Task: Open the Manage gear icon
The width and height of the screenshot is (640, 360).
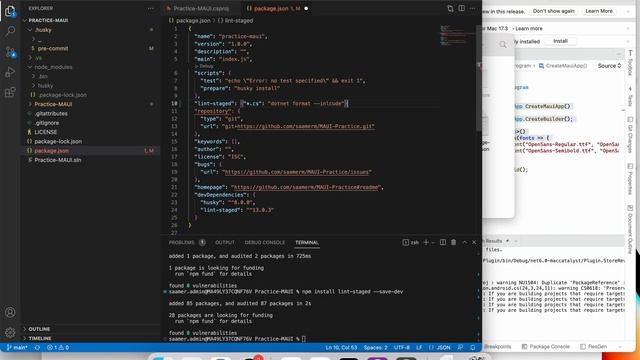Action: click(x=10, y=332)
